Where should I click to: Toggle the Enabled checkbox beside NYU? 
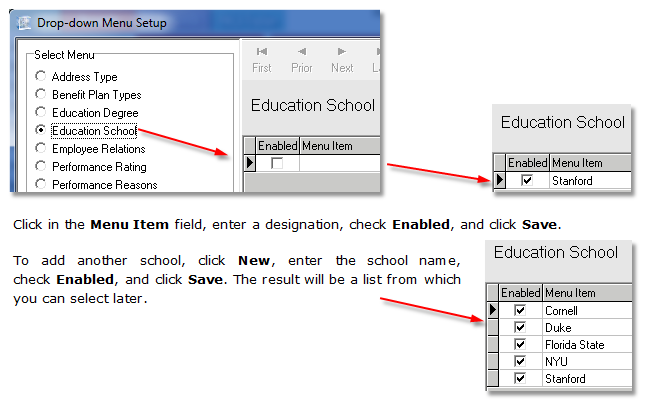click(x=519, y=362)
